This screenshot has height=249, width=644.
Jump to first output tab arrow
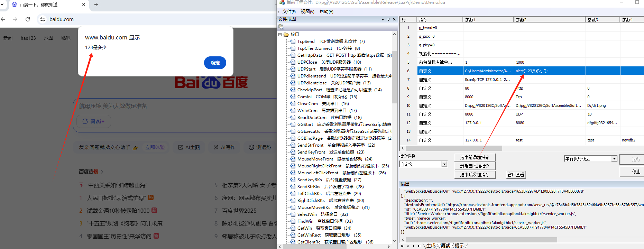click(x=402, y=246)
